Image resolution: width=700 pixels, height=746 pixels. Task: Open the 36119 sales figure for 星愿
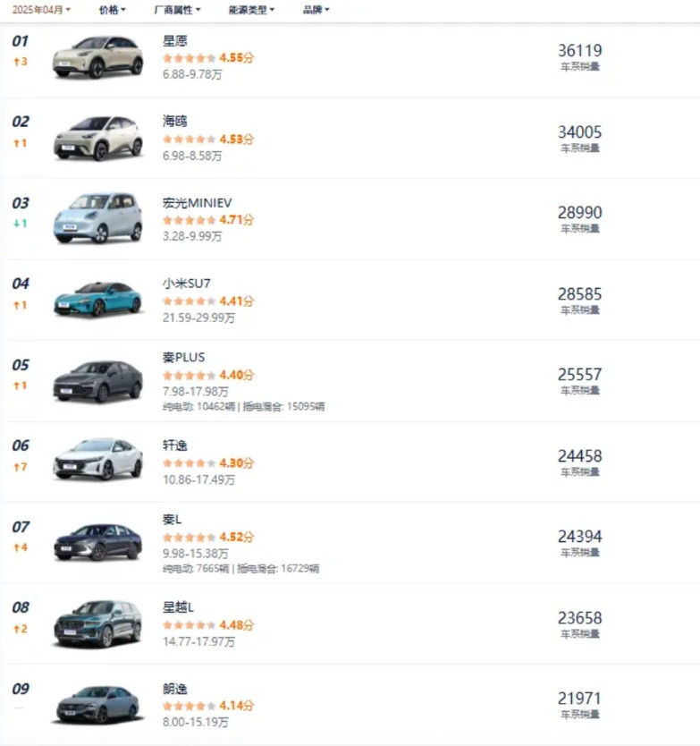tap(579, 50)
